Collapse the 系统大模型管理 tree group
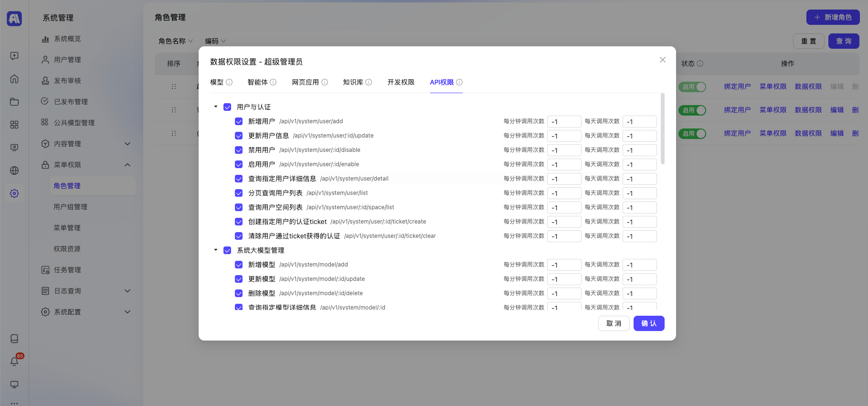This screenshot has width=868, height=406. click(x=216, y=250)
